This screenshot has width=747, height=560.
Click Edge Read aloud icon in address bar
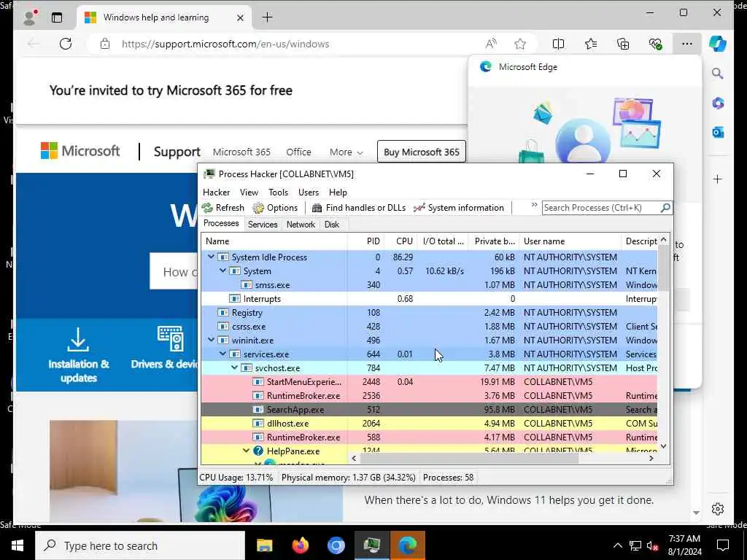pos(491,44)
